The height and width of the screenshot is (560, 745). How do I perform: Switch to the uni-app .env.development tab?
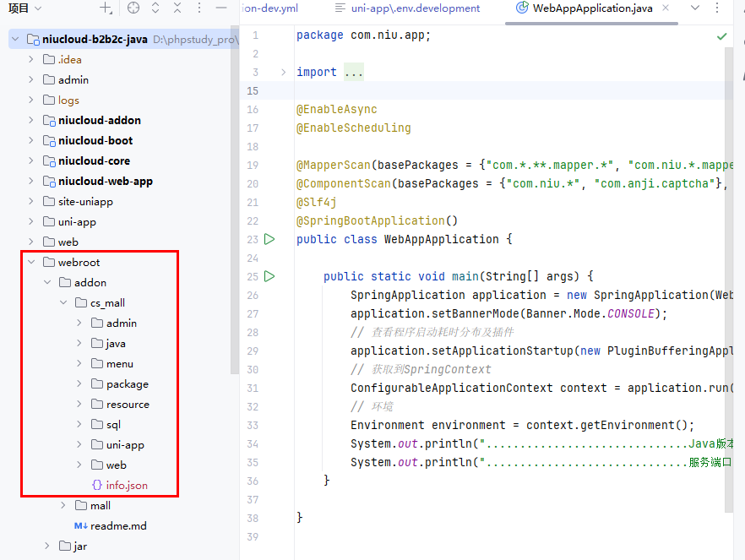(407, 8)
